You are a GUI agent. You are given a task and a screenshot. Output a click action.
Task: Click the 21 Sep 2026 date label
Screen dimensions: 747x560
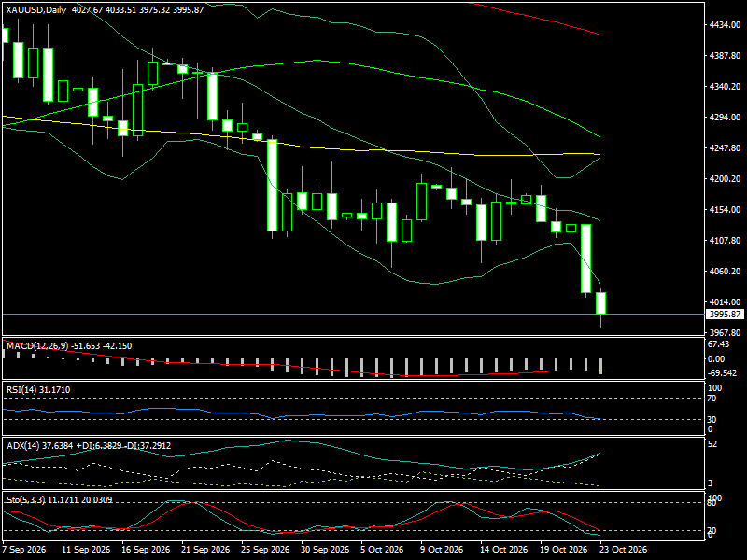tap(205, 550)
